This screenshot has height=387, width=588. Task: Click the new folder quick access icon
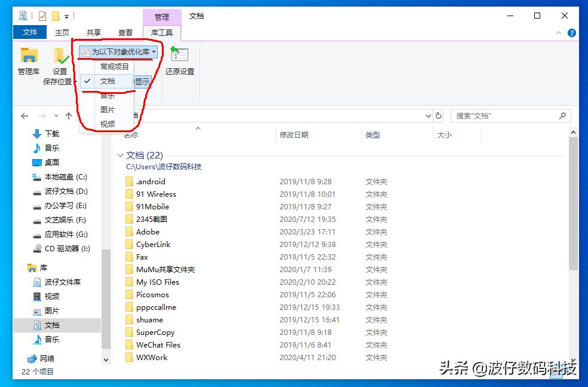pos(55,15)
